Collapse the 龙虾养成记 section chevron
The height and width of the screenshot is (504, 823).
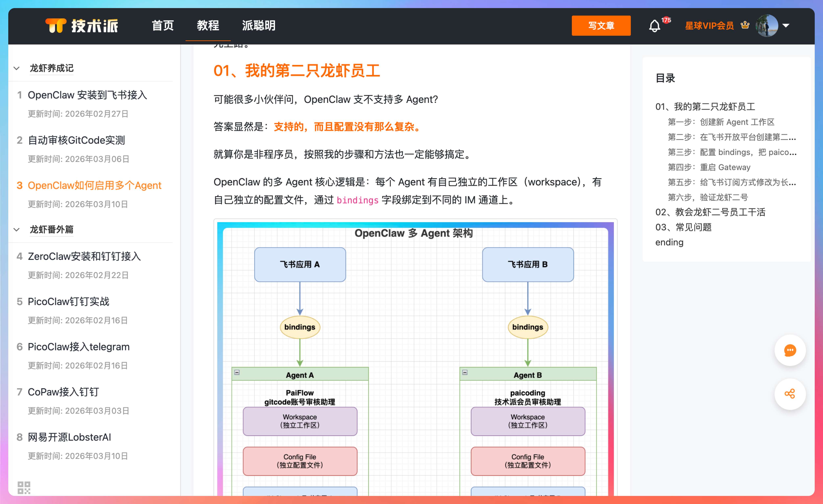(17, 68)
